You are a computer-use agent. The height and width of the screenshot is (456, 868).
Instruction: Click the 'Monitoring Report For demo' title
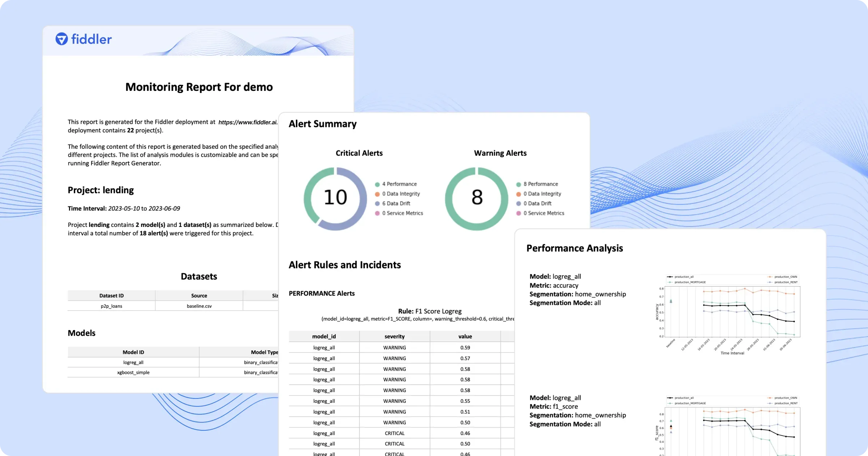(199, 87)
